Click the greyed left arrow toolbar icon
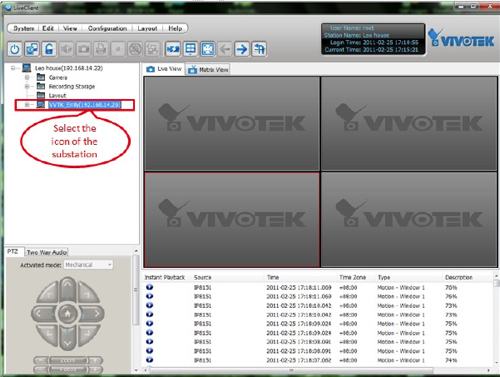This screenshot has height=377, width=500. click(x=225, y=49)
